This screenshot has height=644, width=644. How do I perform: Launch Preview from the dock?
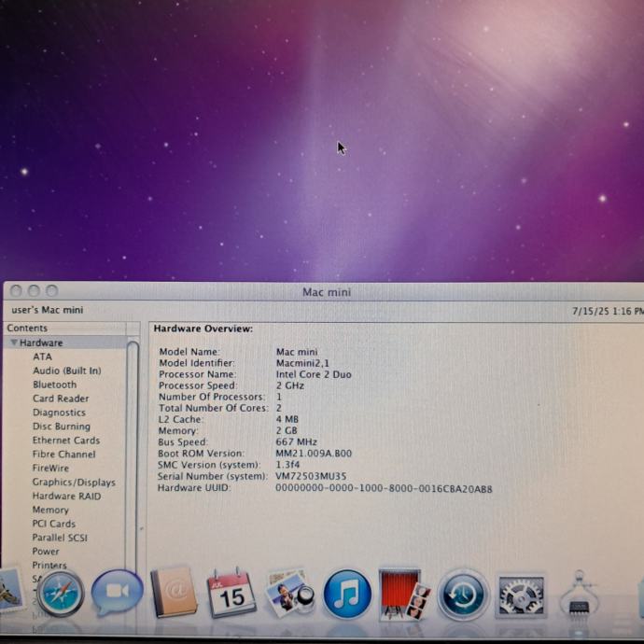coord(289,594)
